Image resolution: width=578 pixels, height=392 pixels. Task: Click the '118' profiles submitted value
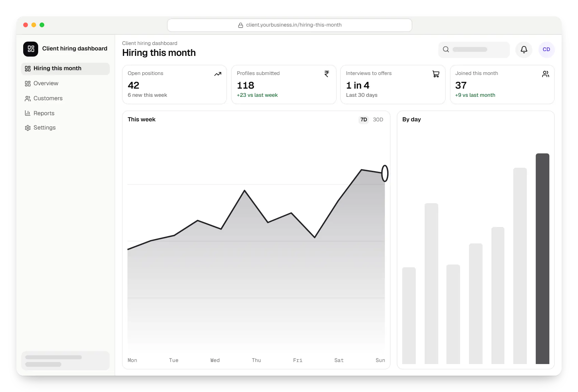point(246,85)
